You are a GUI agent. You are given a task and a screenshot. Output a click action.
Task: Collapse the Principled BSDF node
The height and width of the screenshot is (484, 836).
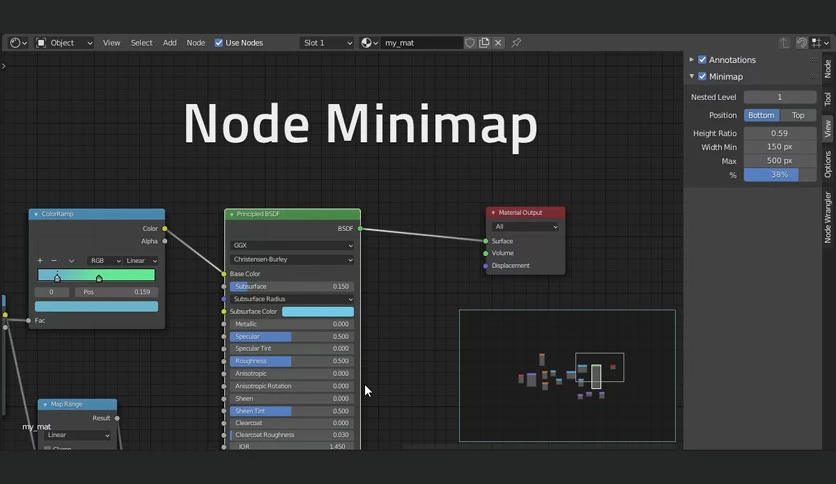pyautogui.click(x=231, y=214)
